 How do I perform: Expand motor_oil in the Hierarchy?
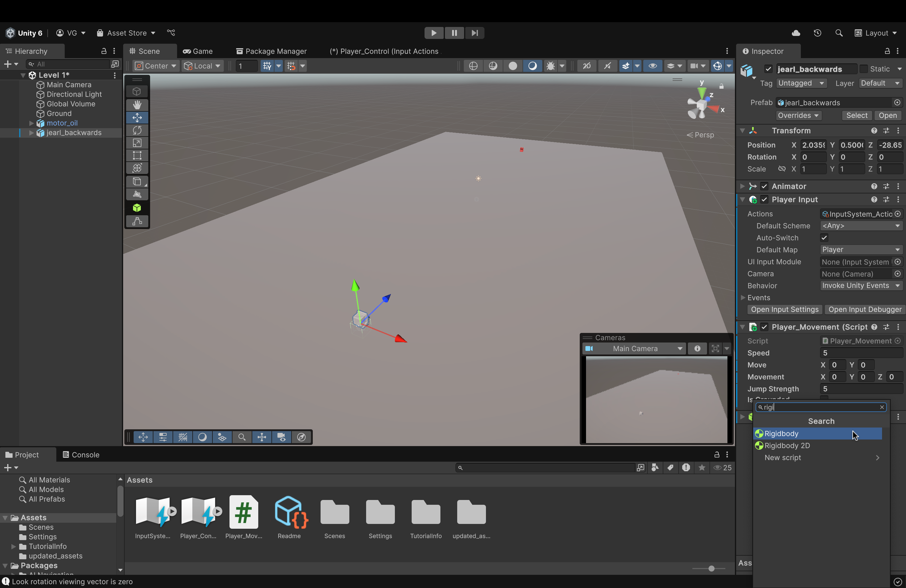pyautogui.click(x=31, y=123)
